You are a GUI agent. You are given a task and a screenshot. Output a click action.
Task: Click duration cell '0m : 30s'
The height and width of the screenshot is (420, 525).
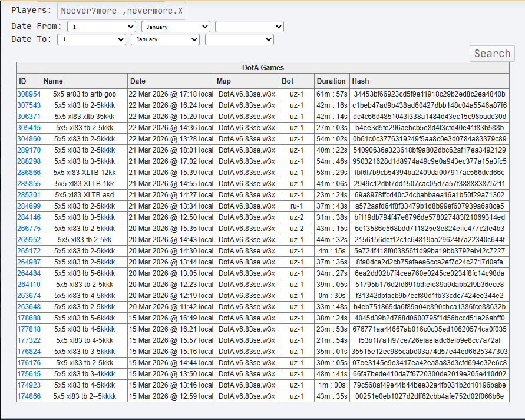click(x=332, y=296)
